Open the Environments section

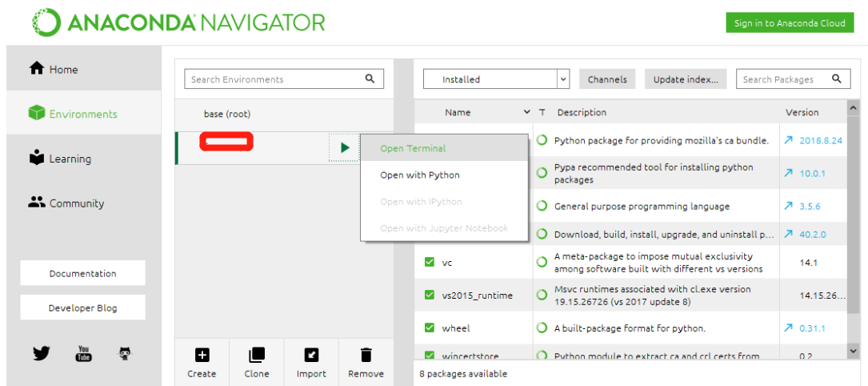coord(83,114)
